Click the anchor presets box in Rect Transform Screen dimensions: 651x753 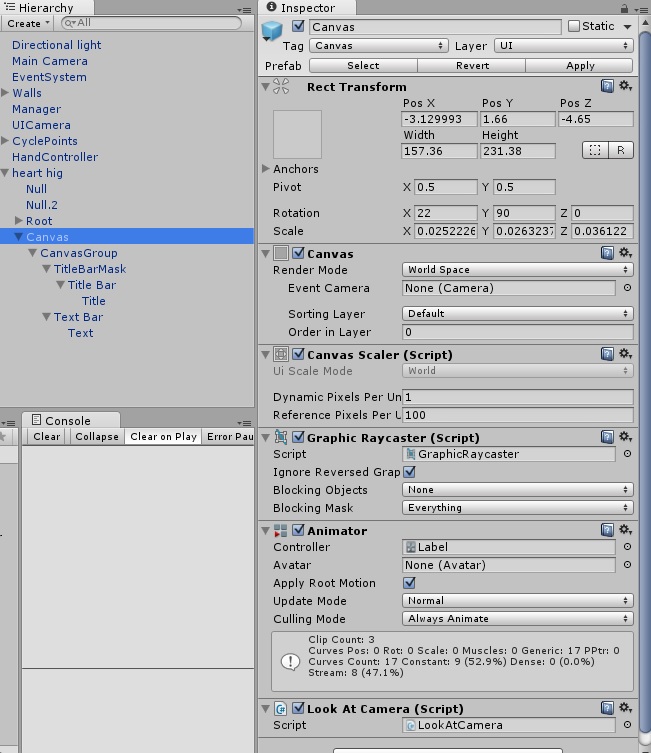[x=297, y=135]
